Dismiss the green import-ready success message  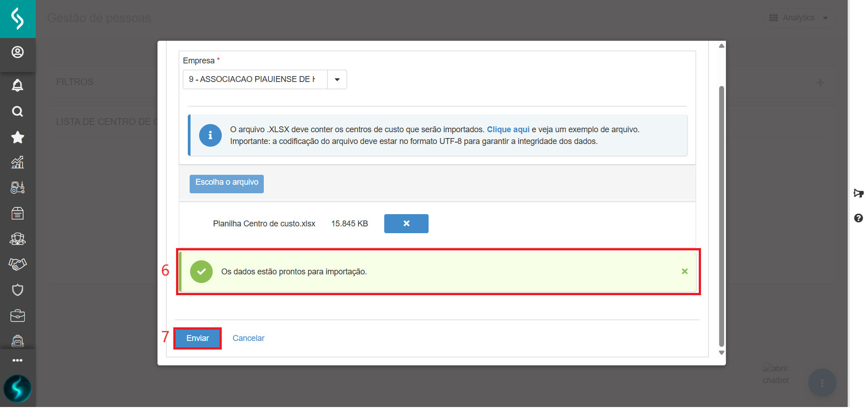pyautogui.click(x=685, y=271)
